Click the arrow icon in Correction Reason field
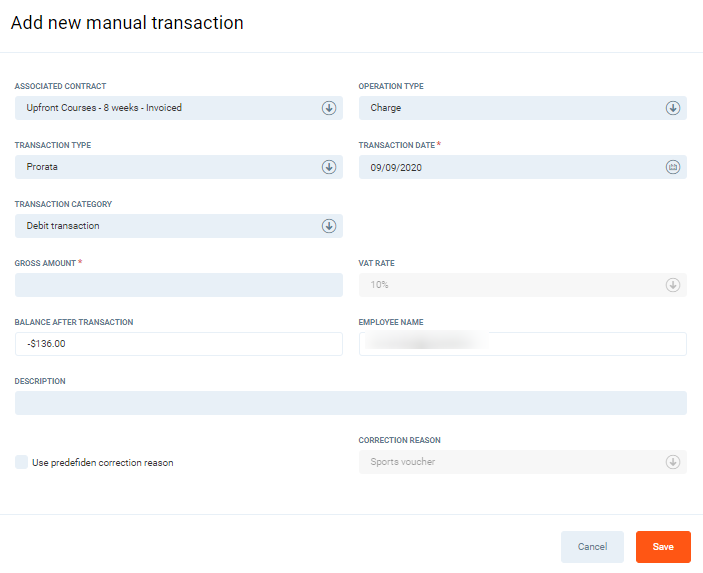The height and width of the screenshot is (573, 703). point(672,462)
